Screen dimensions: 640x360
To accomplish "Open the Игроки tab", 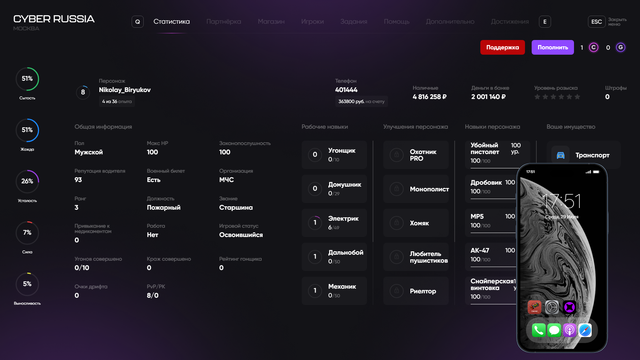I will pyautogui.click(x=313, y=22).
